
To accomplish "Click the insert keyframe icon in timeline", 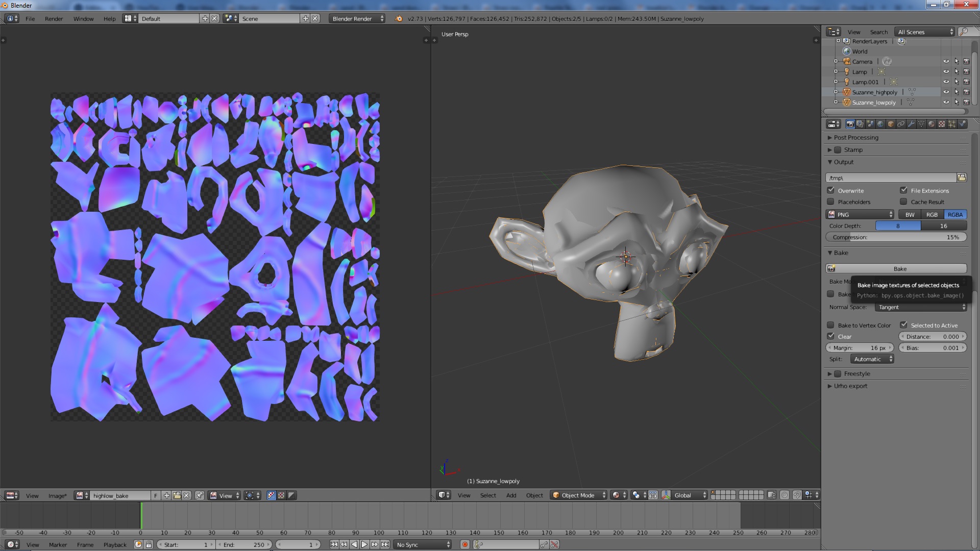I will point(544,545).
